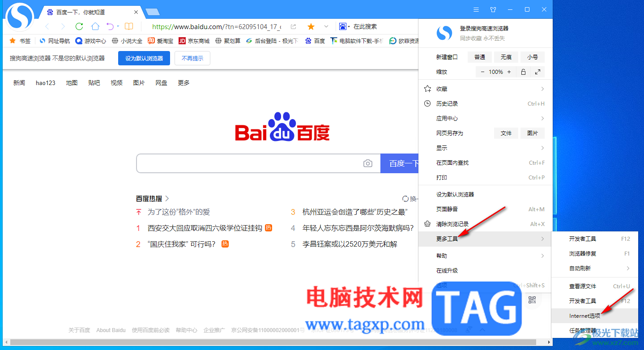Click the 百度一下 search button
Screen dimensions: 644x350
400,163
